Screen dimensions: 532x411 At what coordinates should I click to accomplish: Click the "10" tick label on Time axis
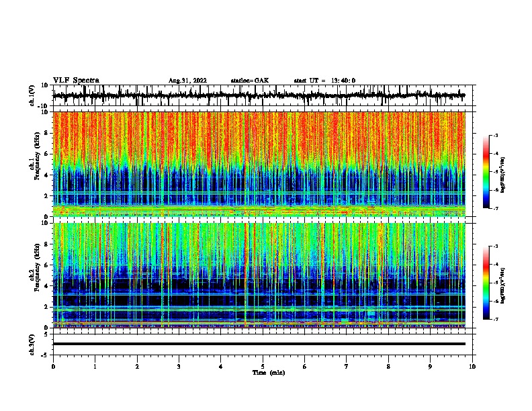[x=472, y=366]
